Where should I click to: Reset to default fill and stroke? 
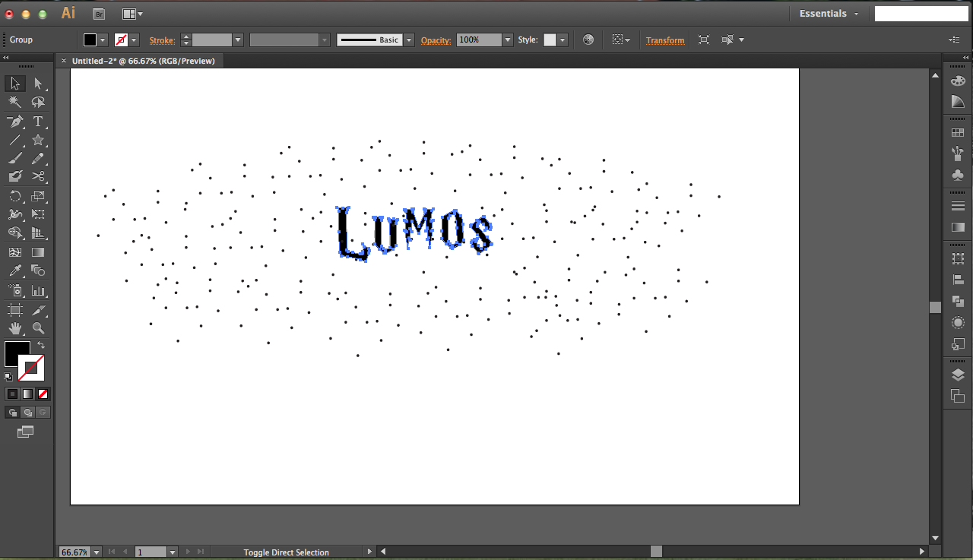[8, 376]
